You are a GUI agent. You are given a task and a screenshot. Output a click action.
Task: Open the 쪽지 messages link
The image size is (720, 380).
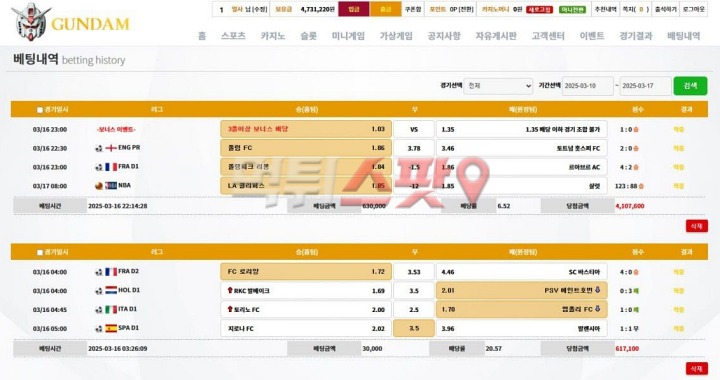tap(635, 9)
